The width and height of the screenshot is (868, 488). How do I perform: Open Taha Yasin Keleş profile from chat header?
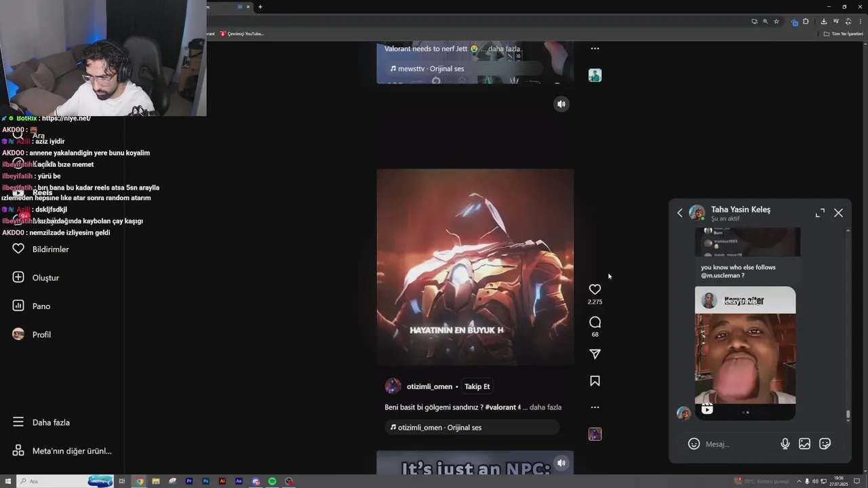point(741,209)
